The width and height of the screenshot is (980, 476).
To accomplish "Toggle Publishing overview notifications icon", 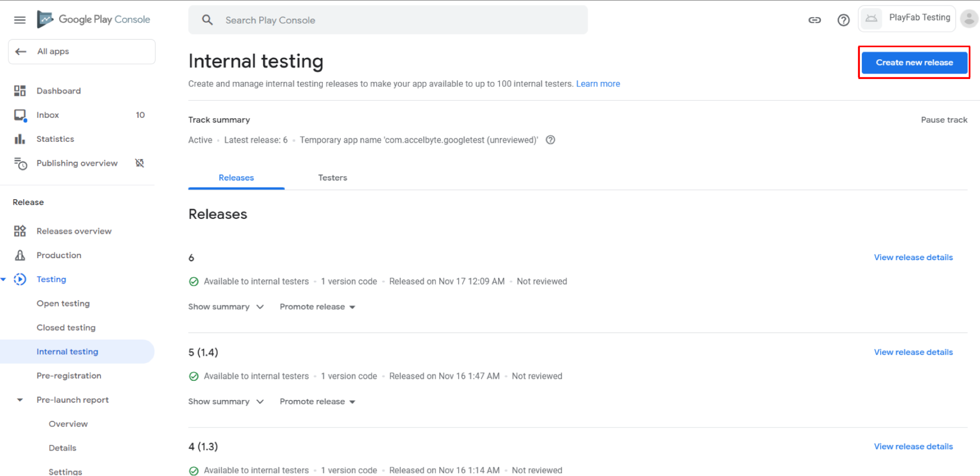I will click(139, 163).
